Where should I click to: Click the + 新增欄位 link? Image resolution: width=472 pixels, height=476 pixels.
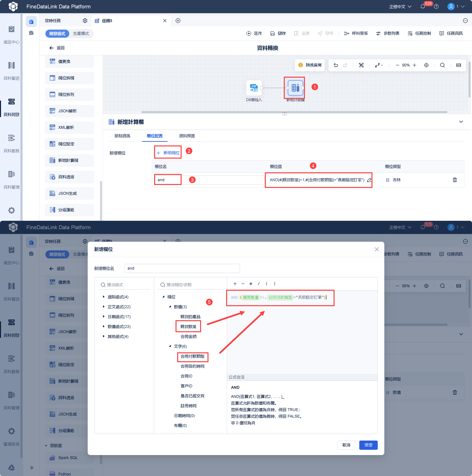click(x=168, y=153)
